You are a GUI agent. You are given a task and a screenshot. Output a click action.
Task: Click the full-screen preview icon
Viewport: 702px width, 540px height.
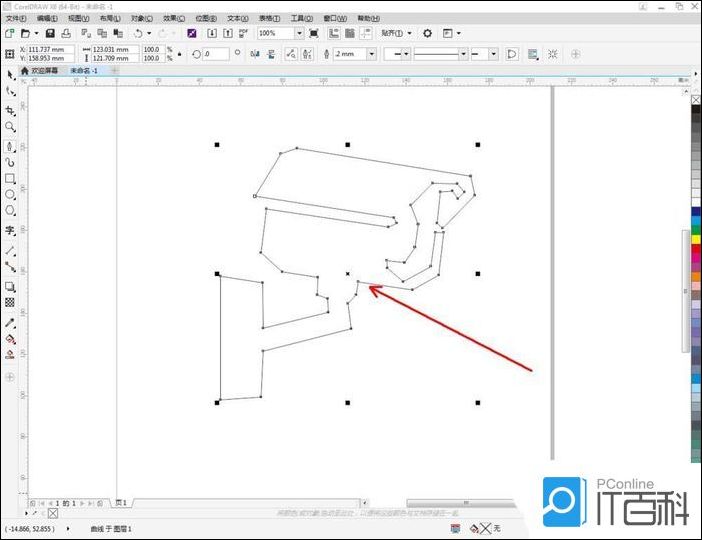coord(314,33)
